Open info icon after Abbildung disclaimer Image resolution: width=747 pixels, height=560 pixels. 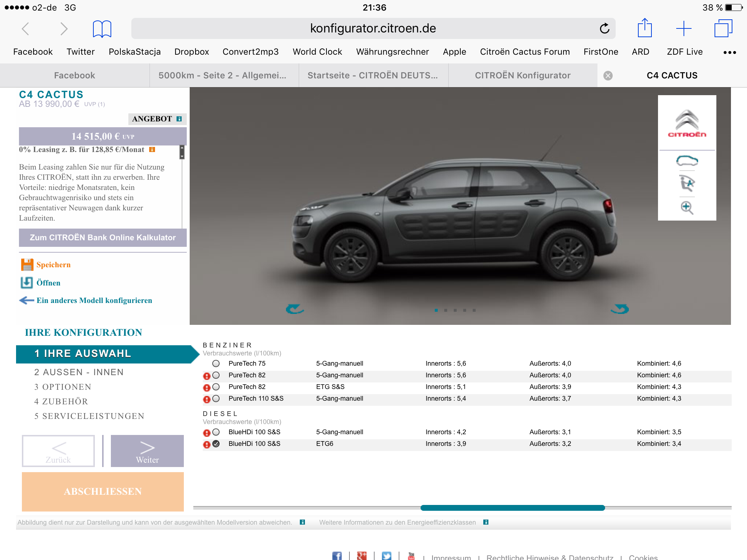(302, 522)
